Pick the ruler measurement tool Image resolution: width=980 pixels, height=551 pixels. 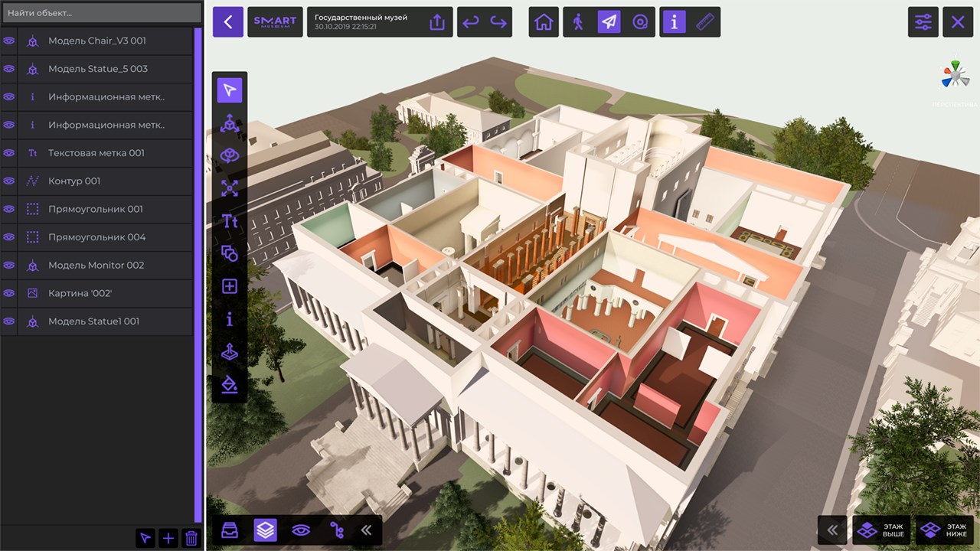(x=704, y=22)
